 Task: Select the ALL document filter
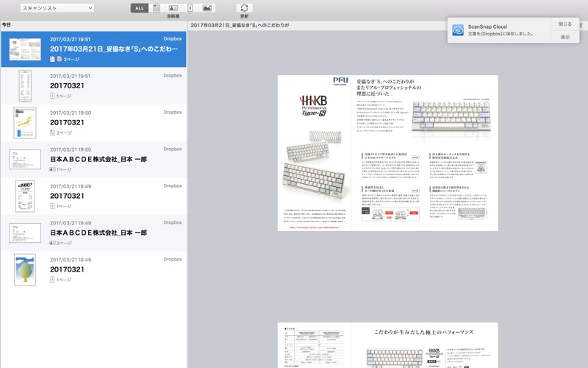pyautogui.click(x=140, y=8)
